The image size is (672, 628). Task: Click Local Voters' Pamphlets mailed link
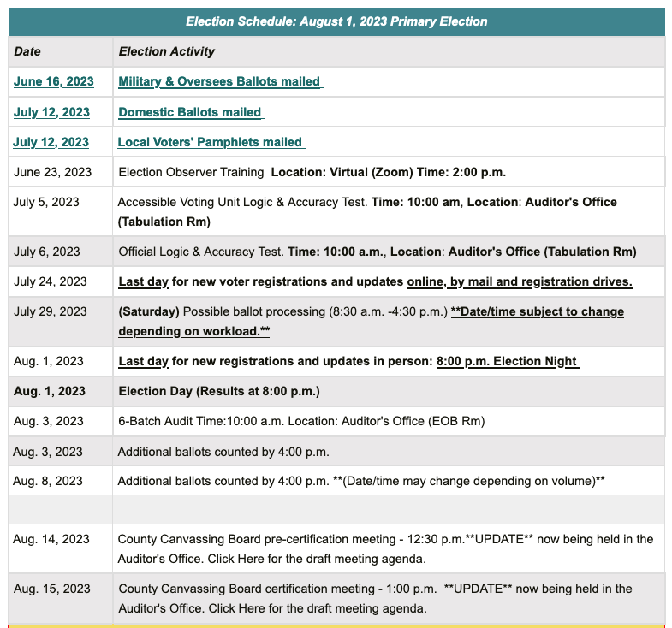click(x=211, y=142)
